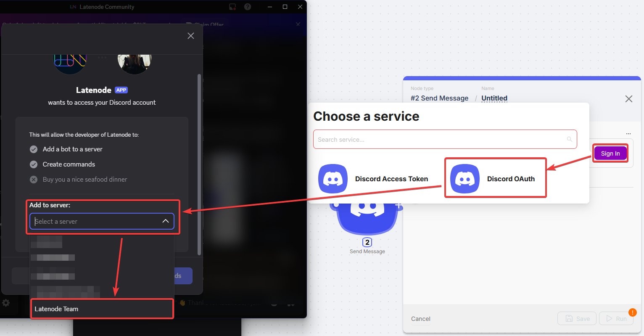Click the screen-share icon with red dot indicator
The image size is (644, 336).
click(x=232, y=7)
